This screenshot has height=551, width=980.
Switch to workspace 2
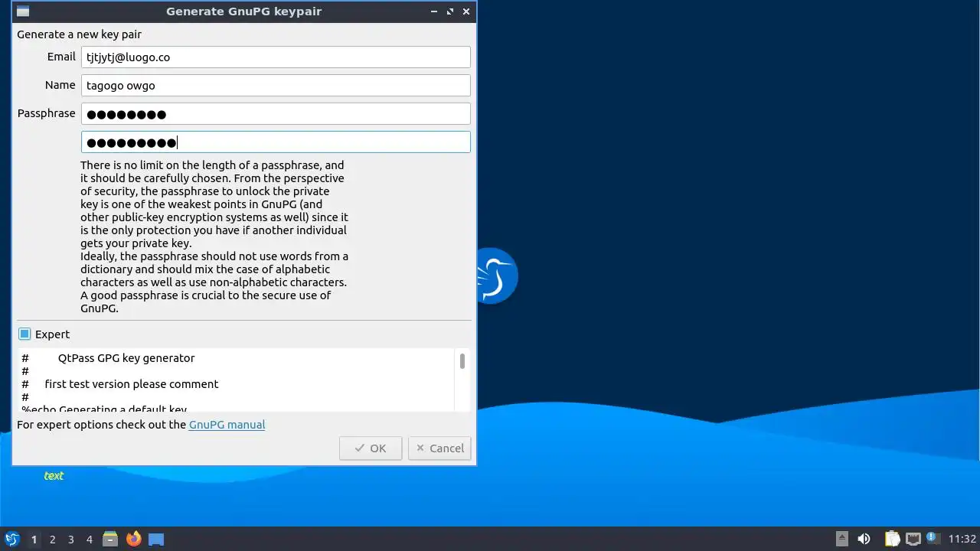[52, 540]
